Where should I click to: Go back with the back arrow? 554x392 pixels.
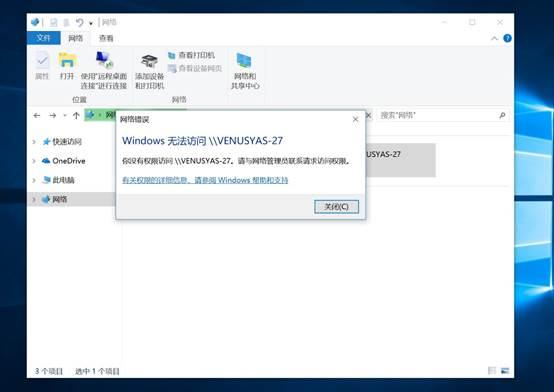tap(37, 115)
